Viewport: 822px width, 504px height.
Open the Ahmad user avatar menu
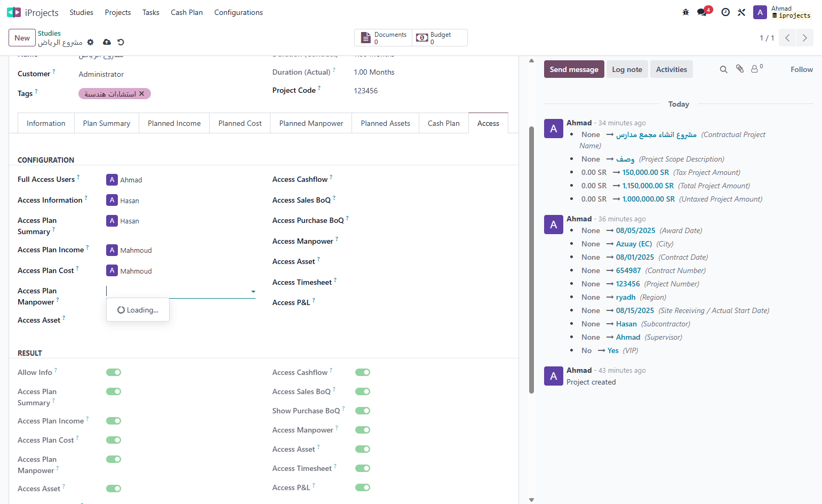pyautogui.click(x=760, y=12)
